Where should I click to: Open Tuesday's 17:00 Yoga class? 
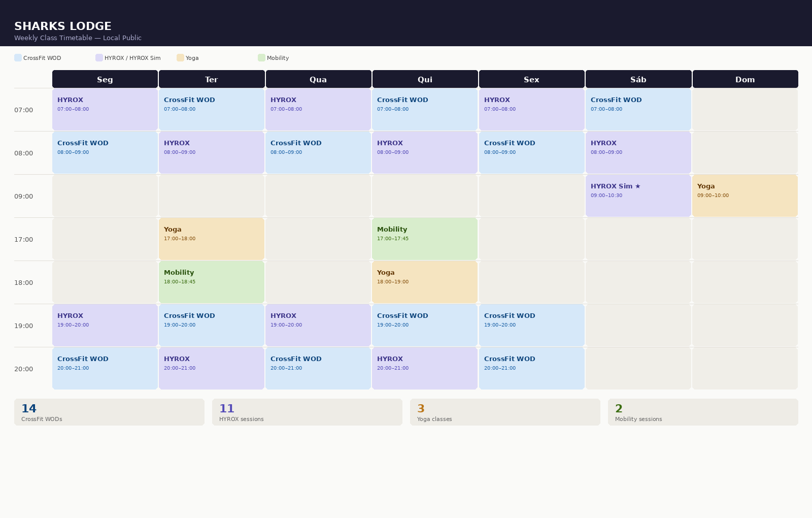click(212, 239)
